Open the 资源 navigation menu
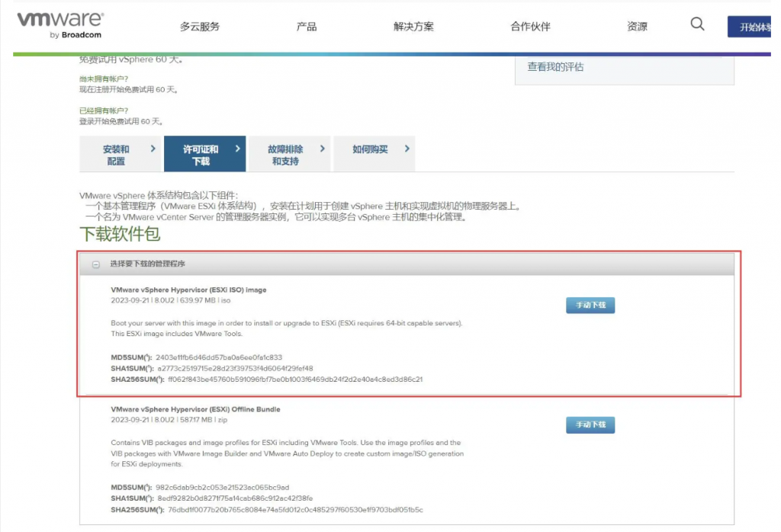Image resolution: width=781 pixels, height=532 pixels. [637, 27]
